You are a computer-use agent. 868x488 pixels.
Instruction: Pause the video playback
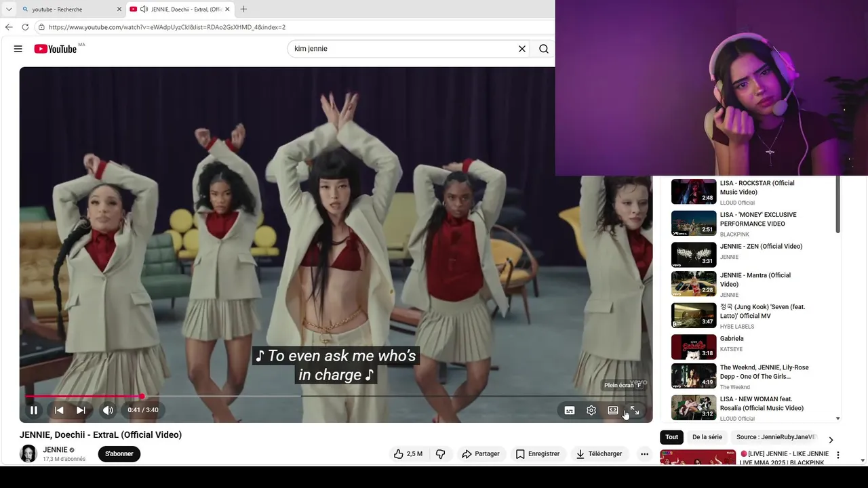point(34,410)
